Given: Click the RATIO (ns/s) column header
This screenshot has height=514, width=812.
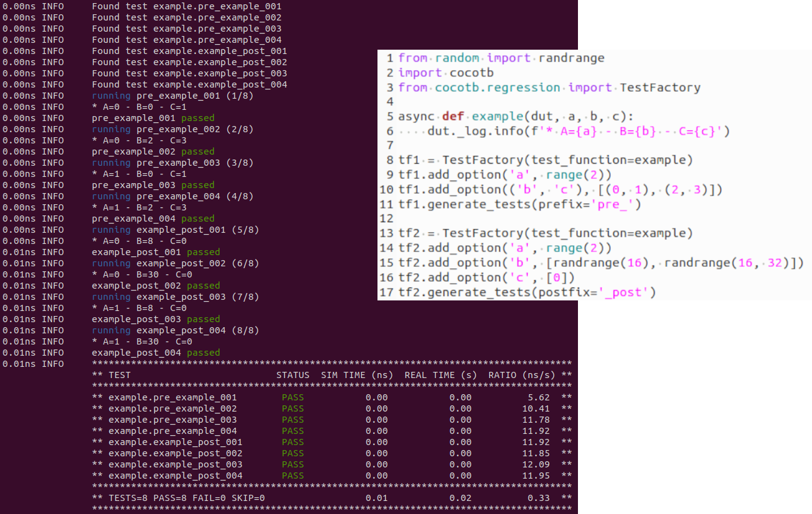Looking at the screenshot, I should [521, 375].
